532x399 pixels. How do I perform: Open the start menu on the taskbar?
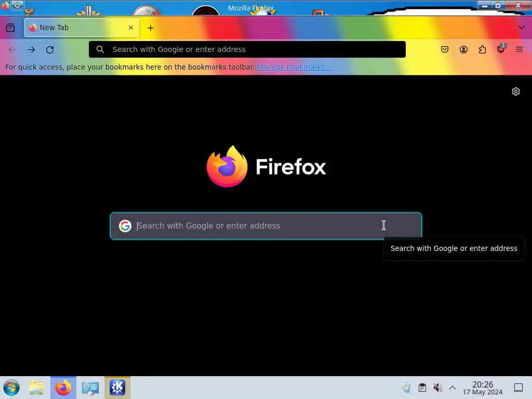(11, 388)
